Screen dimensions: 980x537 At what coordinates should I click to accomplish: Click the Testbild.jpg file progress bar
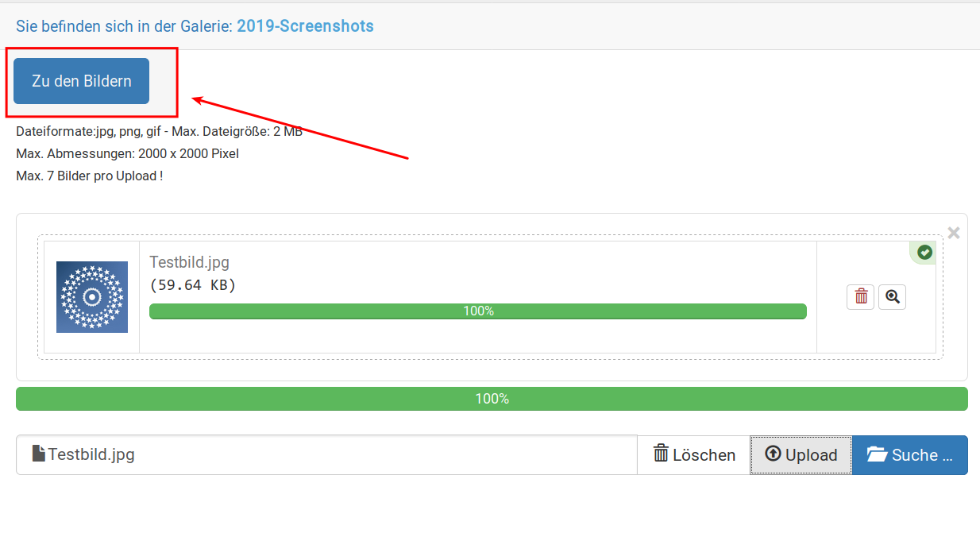[x=477, y=311]
